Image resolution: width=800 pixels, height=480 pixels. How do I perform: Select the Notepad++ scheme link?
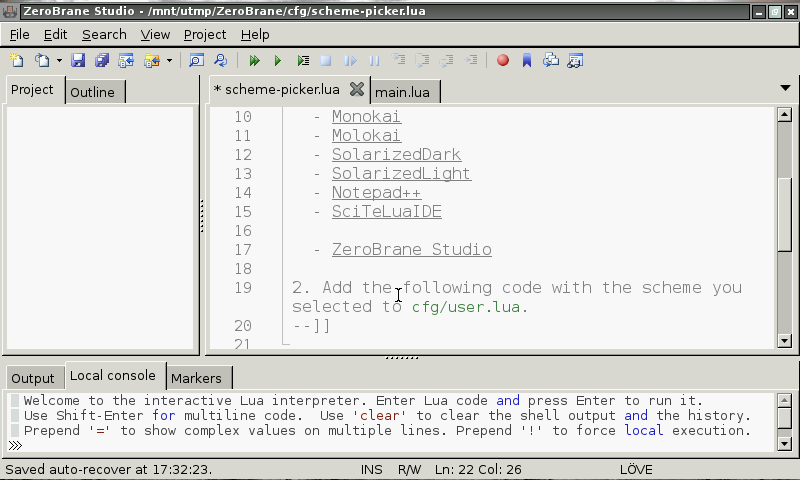point(377,192)
